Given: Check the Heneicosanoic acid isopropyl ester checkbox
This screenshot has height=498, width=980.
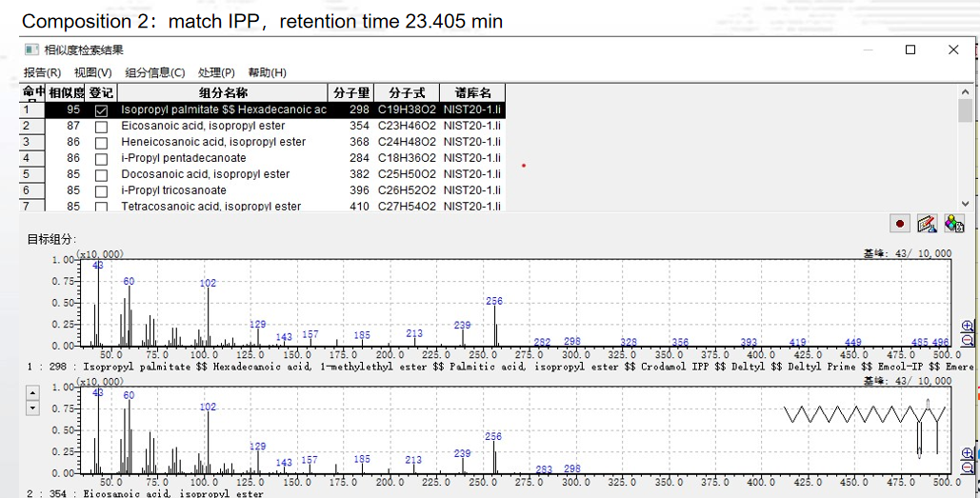Looking at the screenshot, I should [101, 143].
